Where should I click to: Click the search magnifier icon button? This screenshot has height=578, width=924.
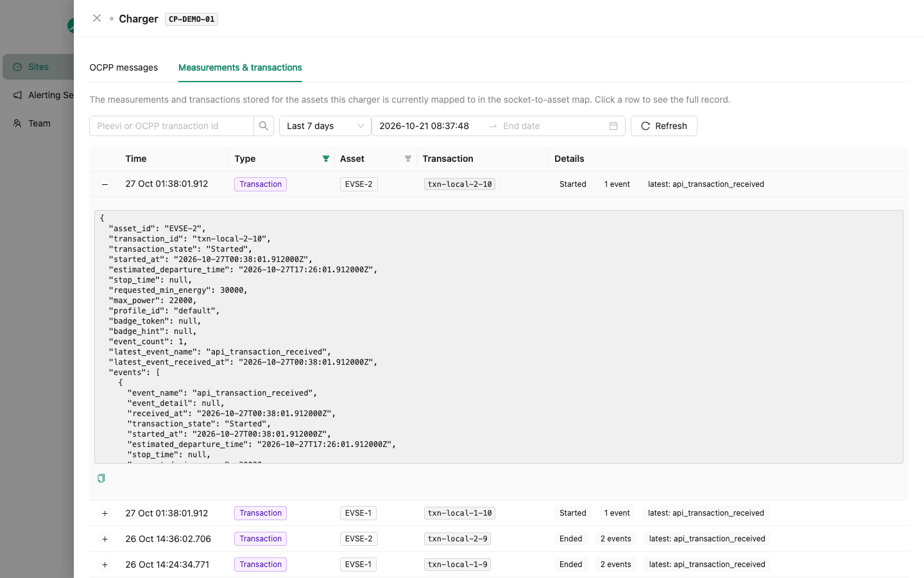pos(264,126)
